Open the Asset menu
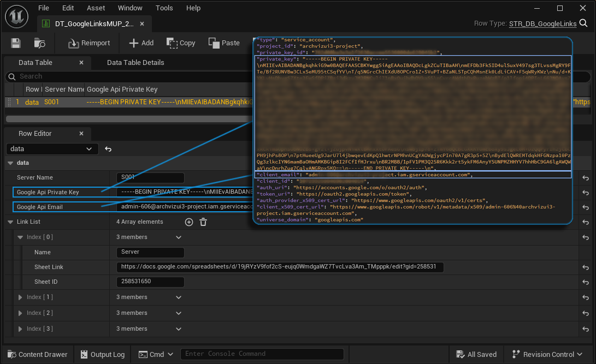The width and height of the screenshot is (596, 364). (96, 8)
